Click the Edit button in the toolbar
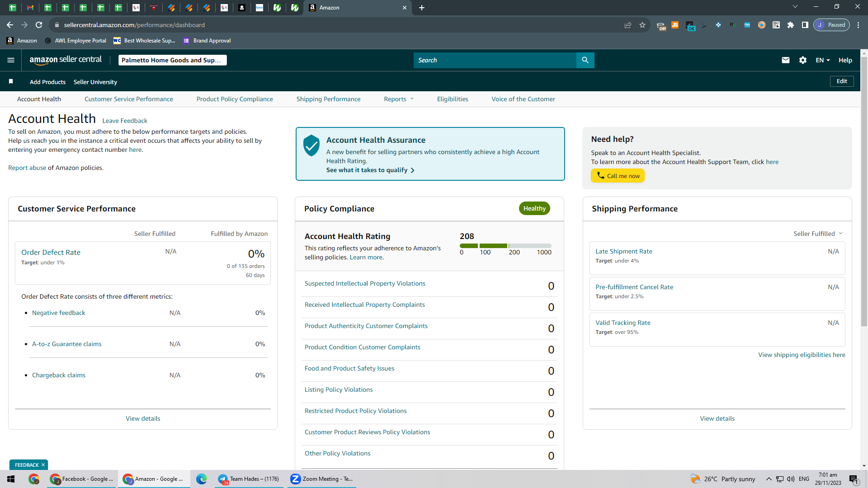This screenshot has height=488, width=868. 842,81
